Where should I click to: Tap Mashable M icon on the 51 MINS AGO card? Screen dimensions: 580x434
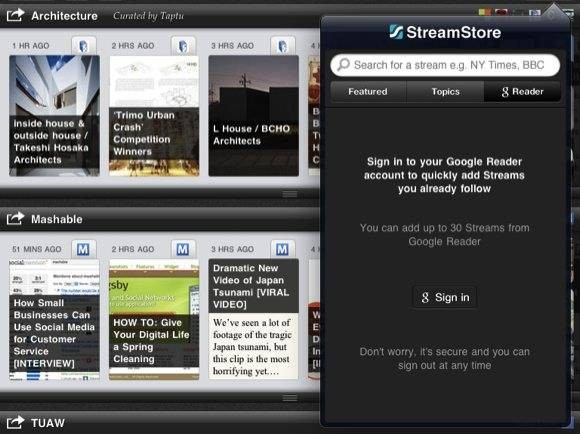84,249
